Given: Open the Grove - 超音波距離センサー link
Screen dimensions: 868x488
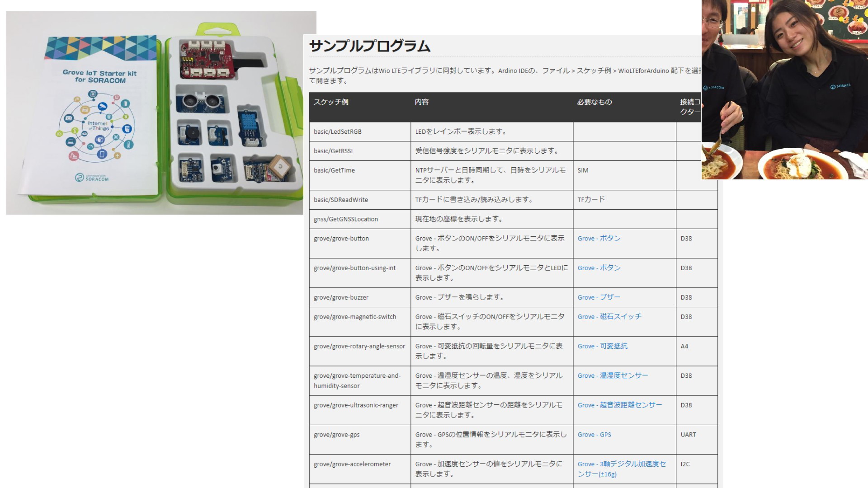Looking at the screenshot, I should 619,405.
